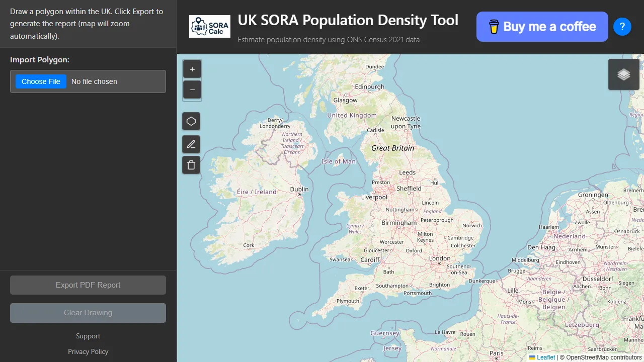Zoom out on the map
644x362 pixels.
tap(192, 89)
